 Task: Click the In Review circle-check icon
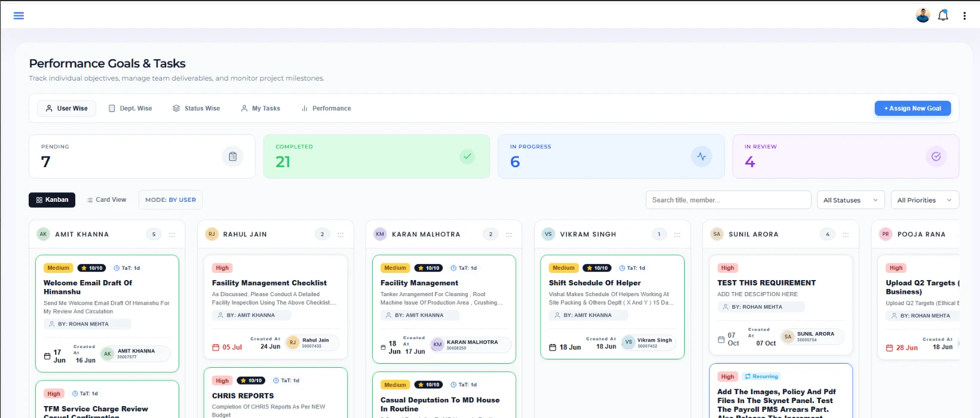[936, 156]
